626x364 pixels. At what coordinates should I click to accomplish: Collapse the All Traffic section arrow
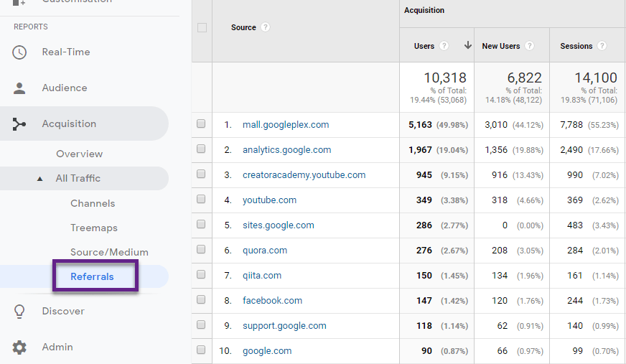point(40,179)
